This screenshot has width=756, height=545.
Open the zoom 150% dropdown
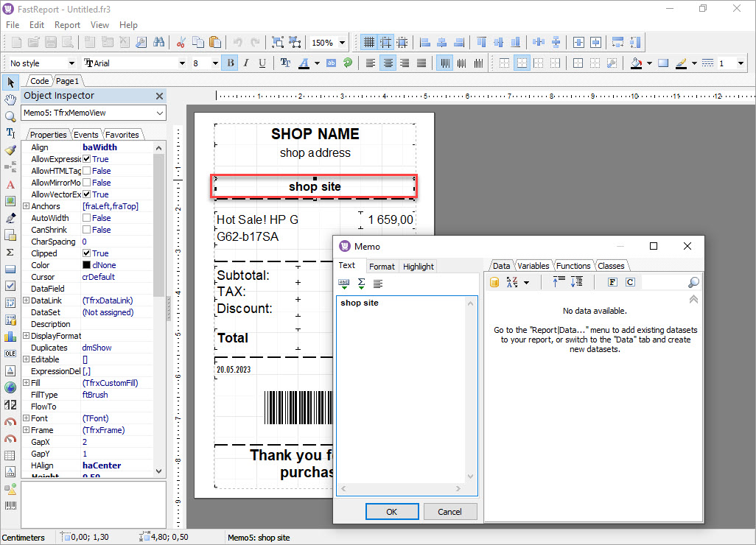tap(342, 43)
